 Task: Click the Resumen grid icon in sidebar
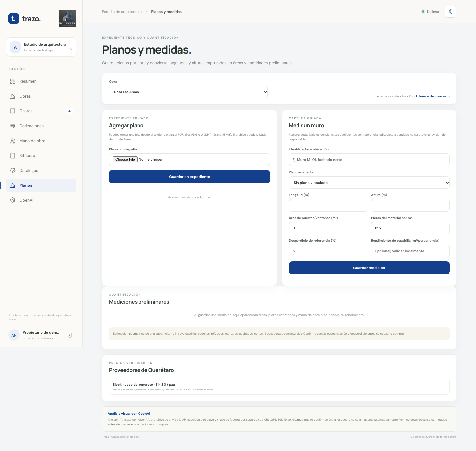pyautogui.click(x=13, y=81)
